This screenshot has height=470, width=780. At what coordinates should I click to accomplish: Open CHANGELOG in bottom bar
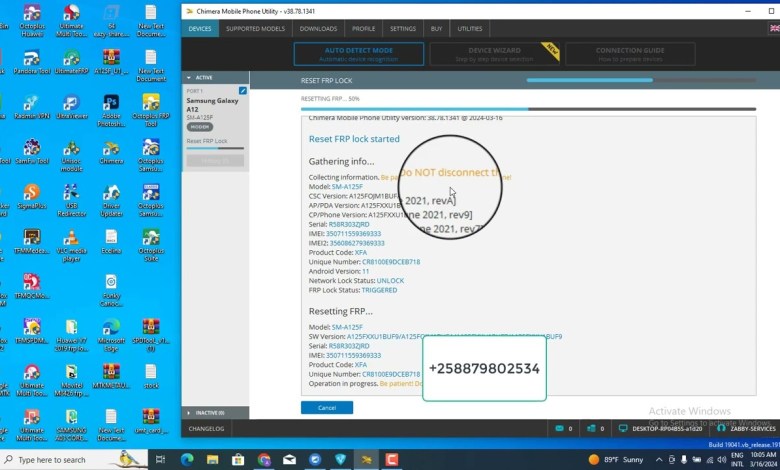(x=206, y=428)
